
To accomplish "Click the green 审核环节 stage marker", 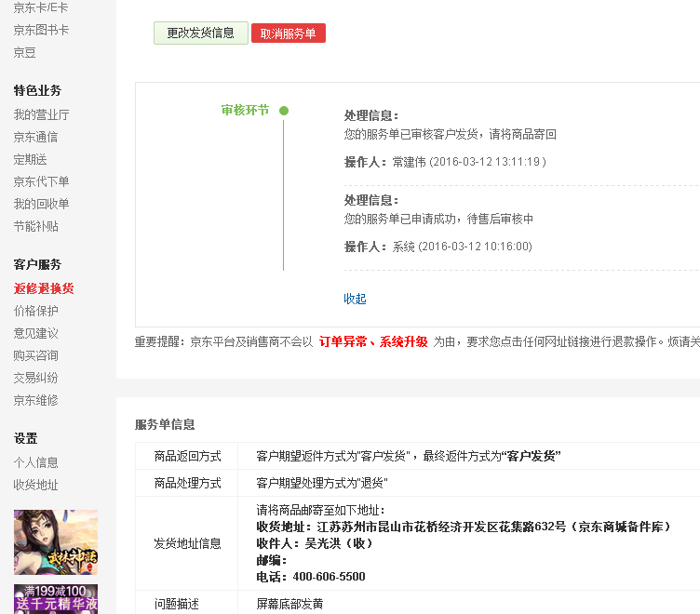I will tap(284, 111).
